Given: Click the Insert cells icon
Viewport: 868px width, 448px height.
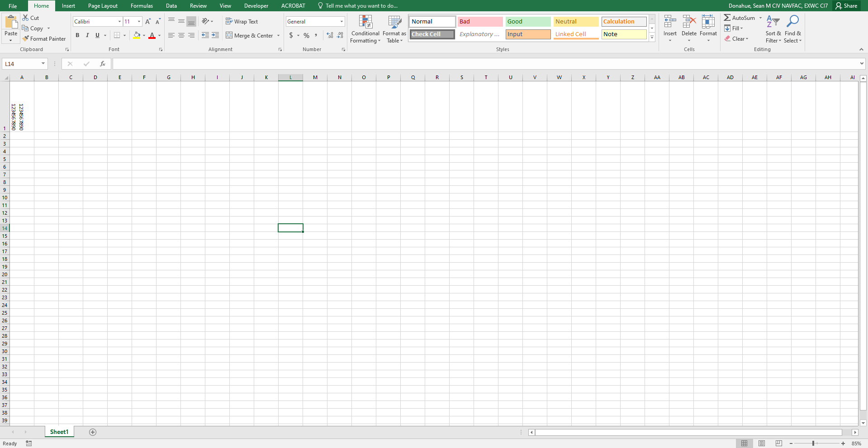Looking at the screenshot, I should pos(670,22).
